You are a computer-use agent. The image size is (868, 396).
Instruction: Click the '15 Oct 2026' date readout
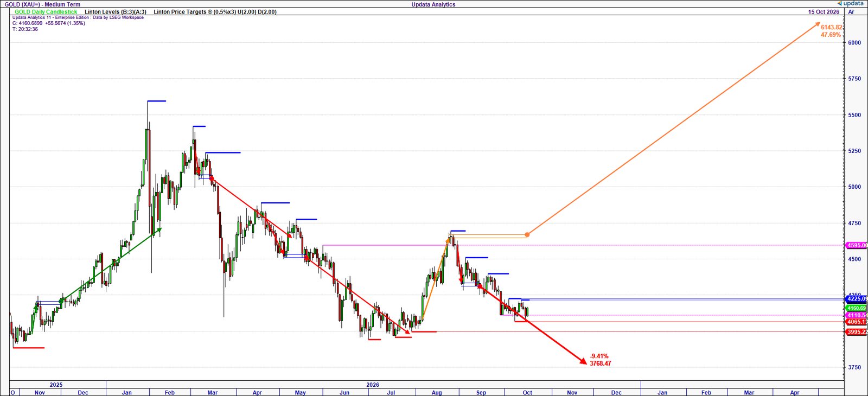tap(824, 11)
